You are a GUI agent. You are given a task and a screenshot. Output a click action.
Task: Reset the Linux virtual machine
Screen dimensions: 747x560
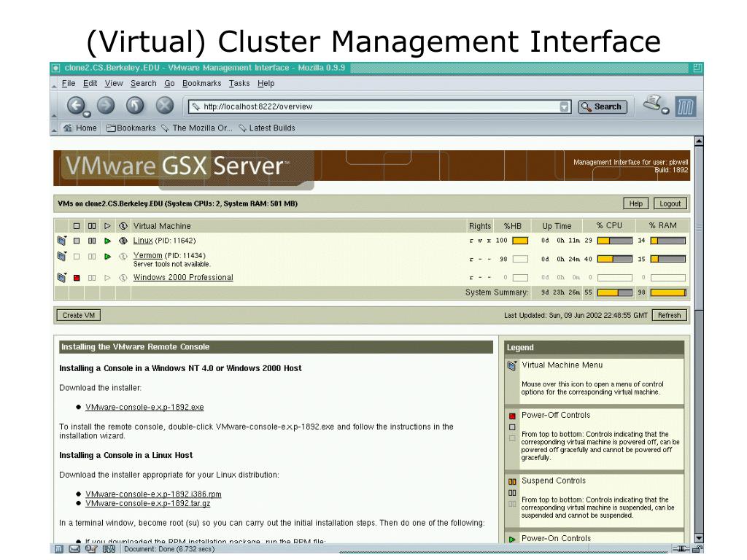coord(123,241)
